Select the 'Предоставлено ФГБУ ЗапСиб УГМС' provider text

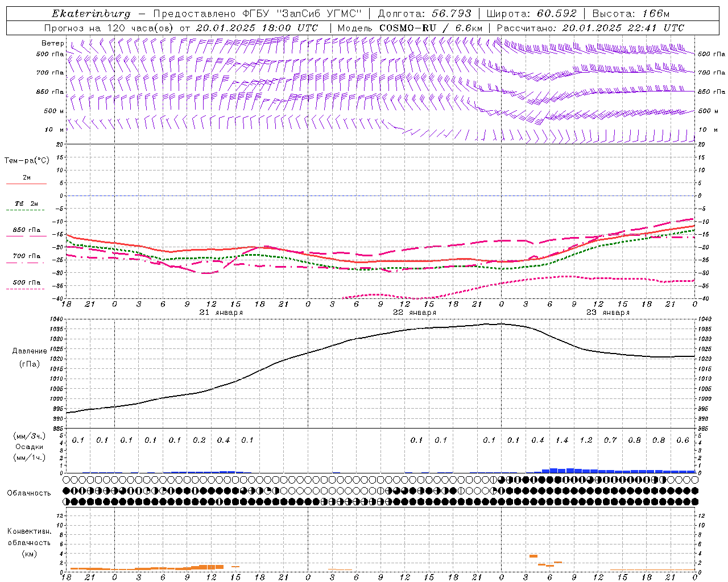pos(258,14)
